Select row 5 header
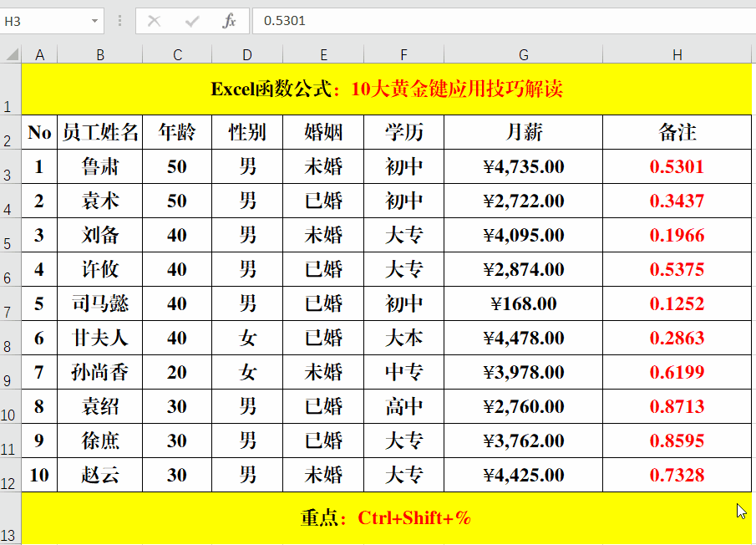Image resolution: width=756 pixels, height=545 pixels. tap(11, 235)
